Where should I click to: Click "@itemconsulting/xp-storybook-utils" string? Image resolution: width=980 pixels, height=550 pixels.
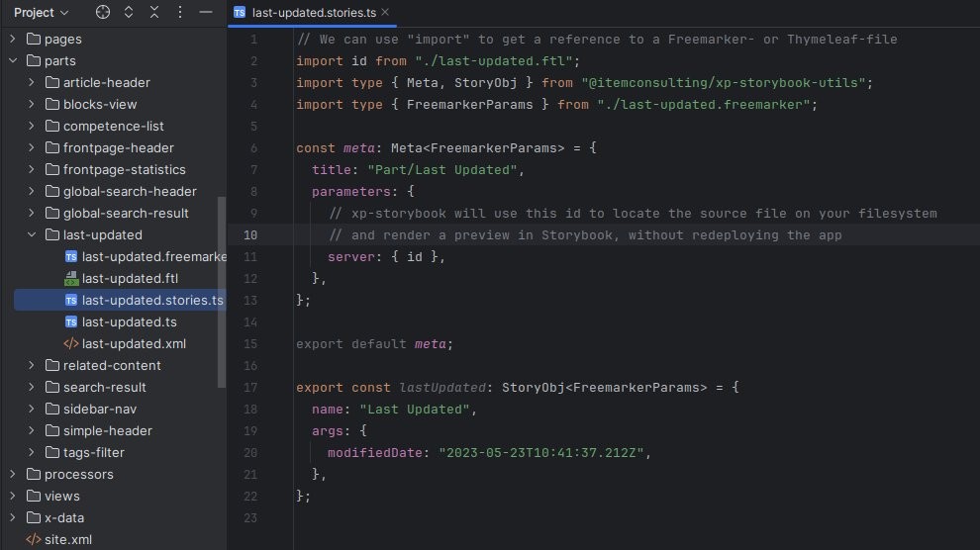coord(724,82)
